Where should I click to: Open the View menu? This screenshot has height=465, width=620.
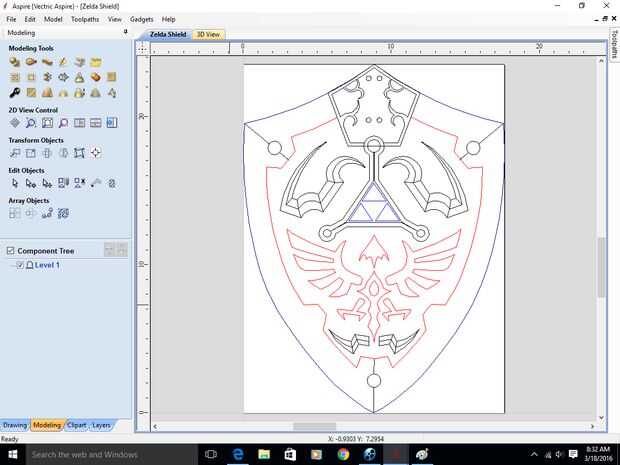coord(115,19)
